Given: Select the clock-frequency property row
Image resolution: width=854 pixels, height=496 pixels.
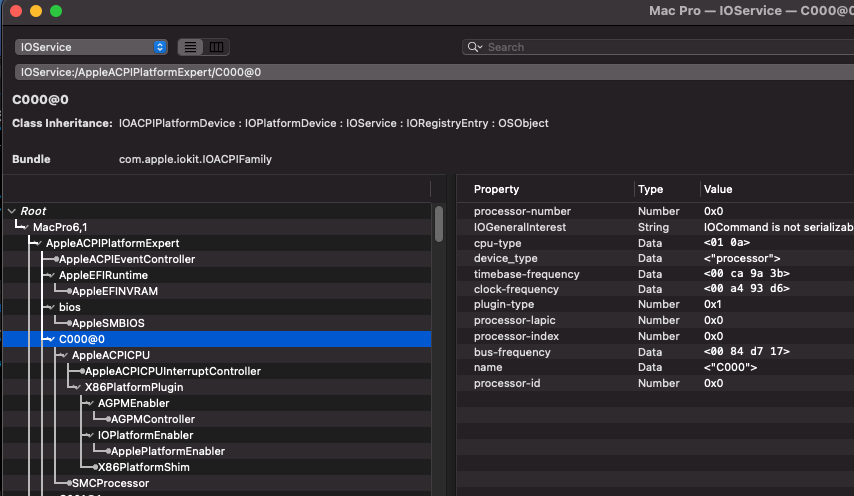Looking at the screenshot, I should pos(655,289).
